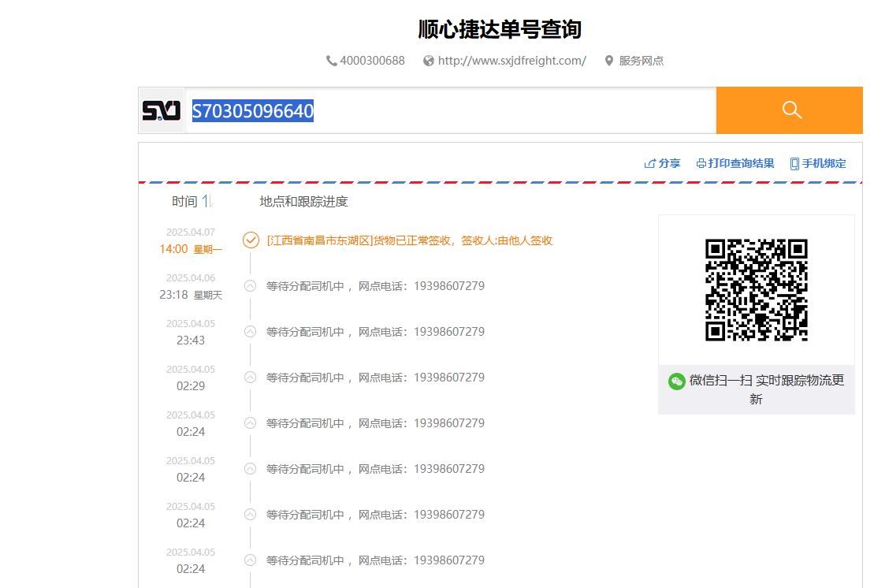Viewport: 874px width, 588px height.
Task: Click the WeChat QR code image
Action: tap(757, 290)
